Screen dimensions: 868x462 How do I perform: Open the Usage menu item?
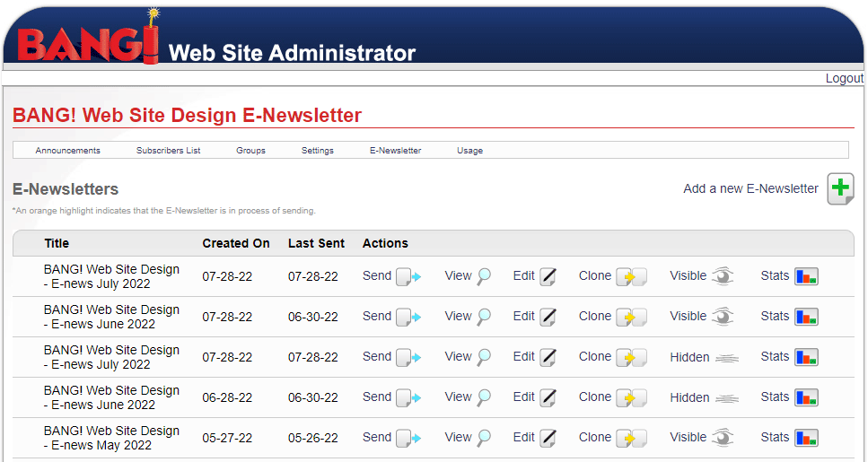point(470,151)
